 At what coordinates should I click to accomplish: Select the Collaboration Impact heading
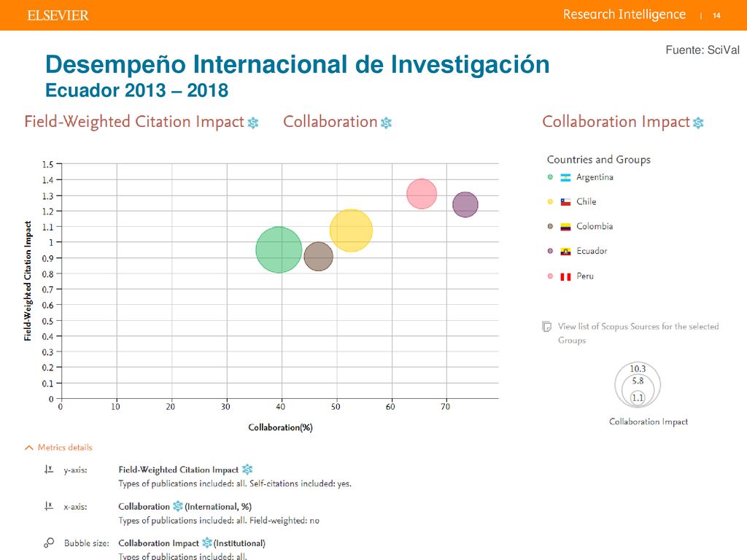[x=616, y=122]
